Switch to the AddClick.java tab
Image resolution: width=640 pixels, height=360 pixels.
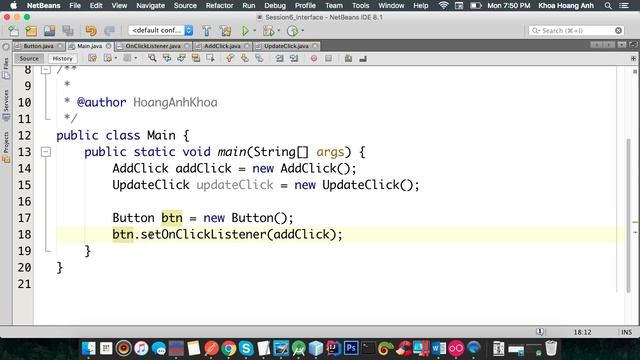(x=222, y=46)
